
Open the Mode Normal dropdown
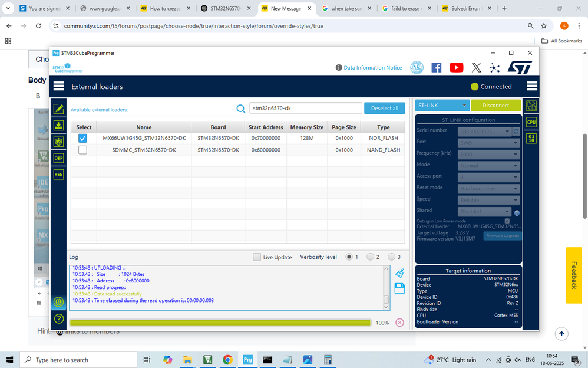tap(488, 166)
